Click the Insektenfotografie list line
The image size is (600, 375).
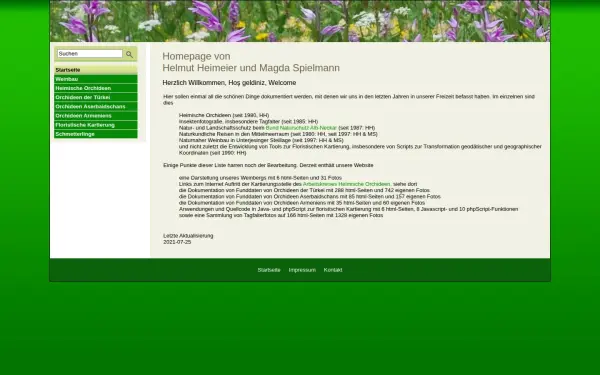pyautogui.click(x=248, y=122)
